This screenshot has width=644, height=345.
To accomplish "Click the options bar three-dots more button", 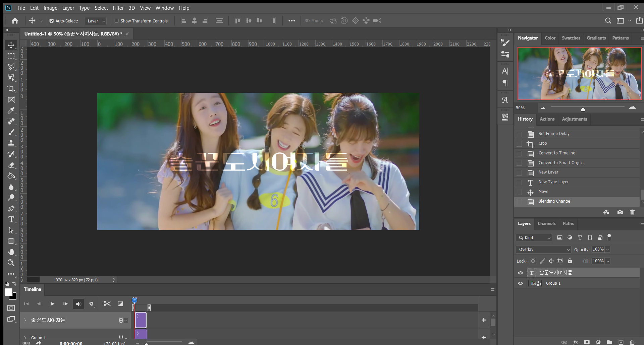I will pos(292,21).
